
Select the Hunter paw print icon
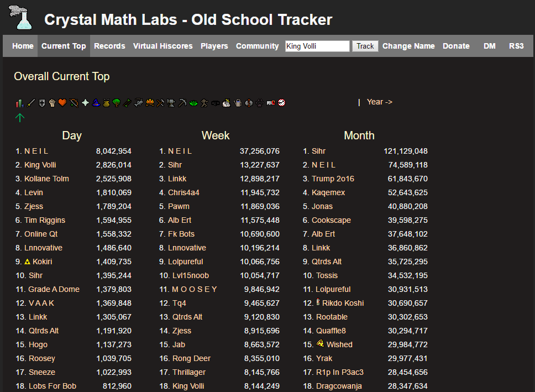pyautogui.click(x=260, y=103)
